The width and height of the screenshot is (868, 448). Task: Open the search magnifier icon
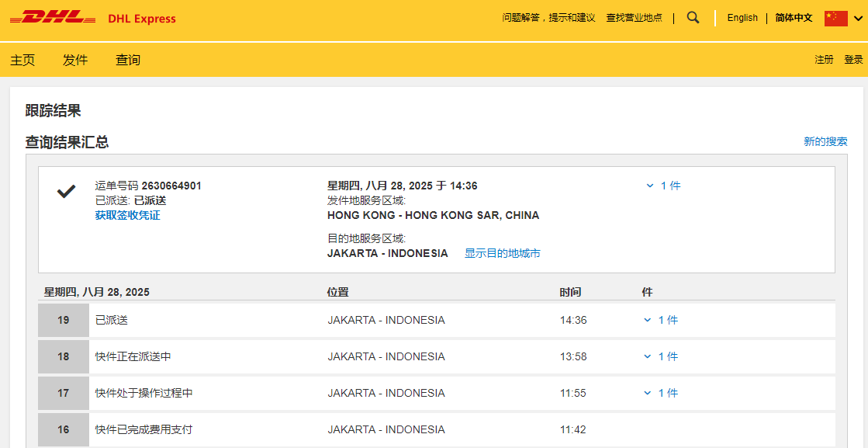click(x=693, y=18)
